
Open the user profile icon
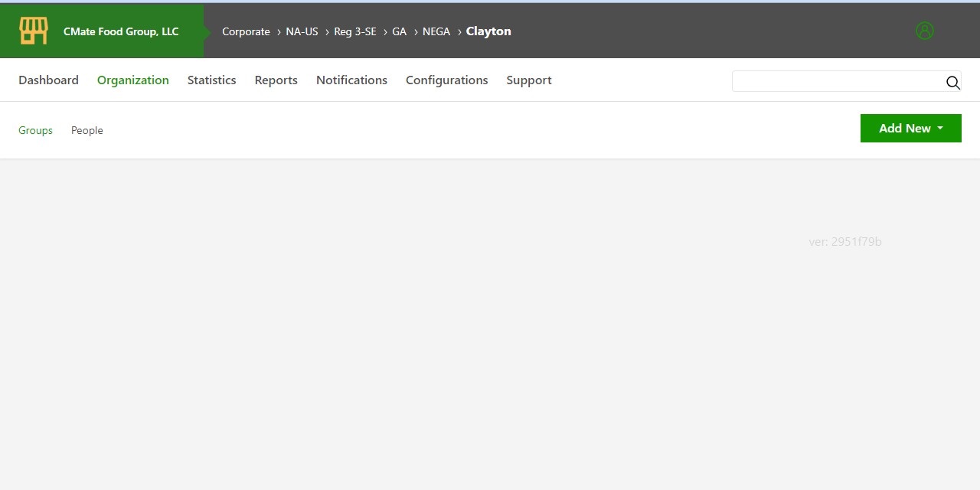pos(925,31)
